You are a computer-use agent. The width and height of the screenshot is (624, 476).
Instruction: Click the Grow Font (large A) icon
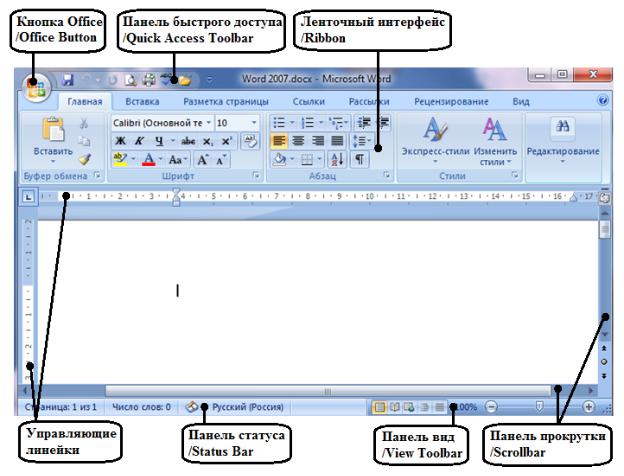pos(203,160)
